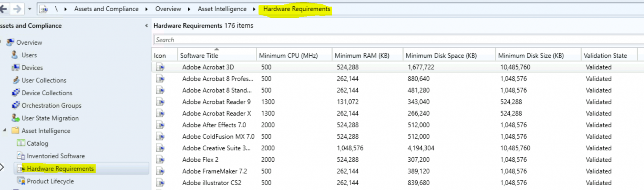Click Assets and Compliance in the breadcrumb

coord(106,9)
